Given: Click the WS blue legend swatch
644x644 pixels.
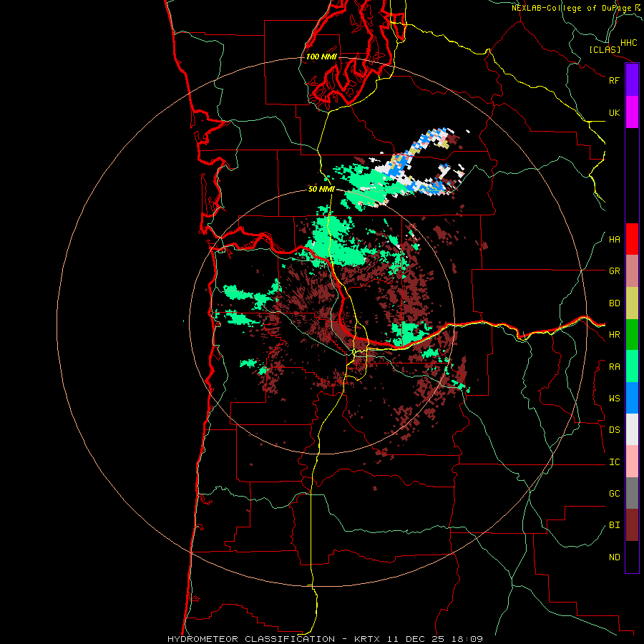Looking at the screenshot, I should [632, 398].
